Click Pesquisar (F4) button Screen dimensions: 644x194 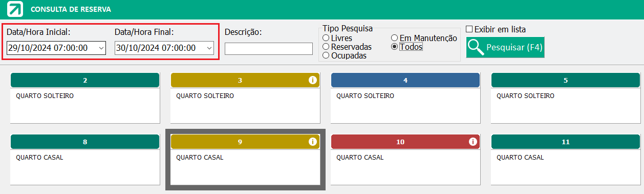(505, 47)
